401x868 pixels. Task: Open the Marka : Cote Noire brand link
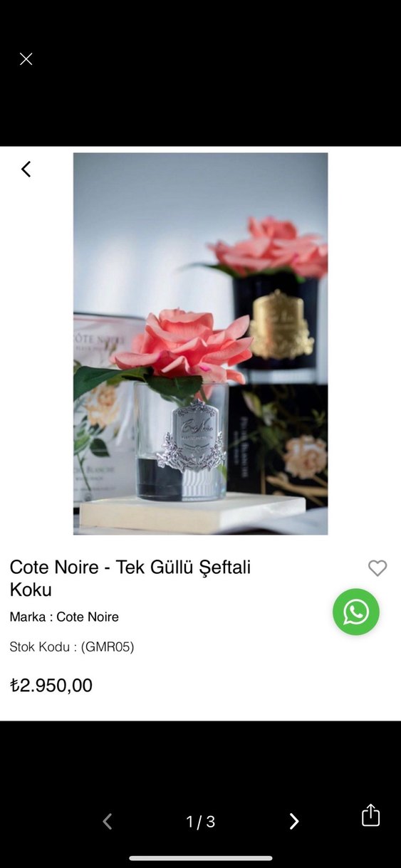64,617
